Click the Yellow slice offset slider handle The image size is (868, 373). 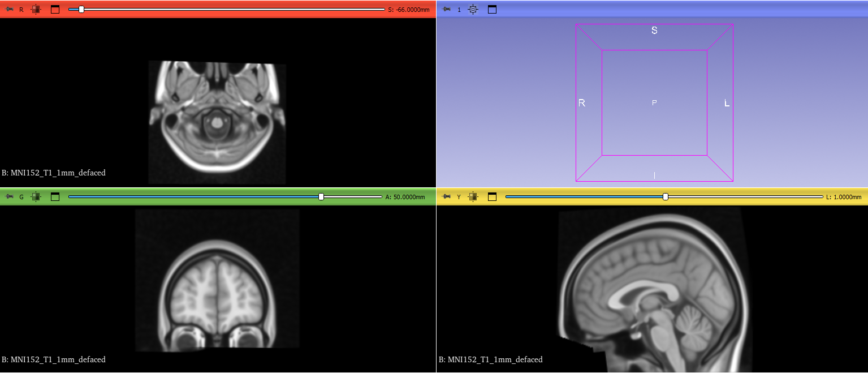666,196
